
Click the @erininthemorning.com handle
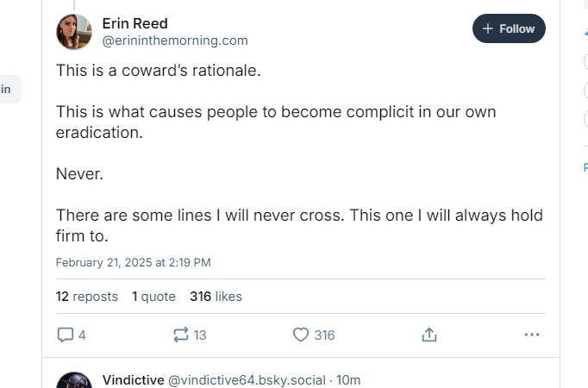tap(175, 41)
